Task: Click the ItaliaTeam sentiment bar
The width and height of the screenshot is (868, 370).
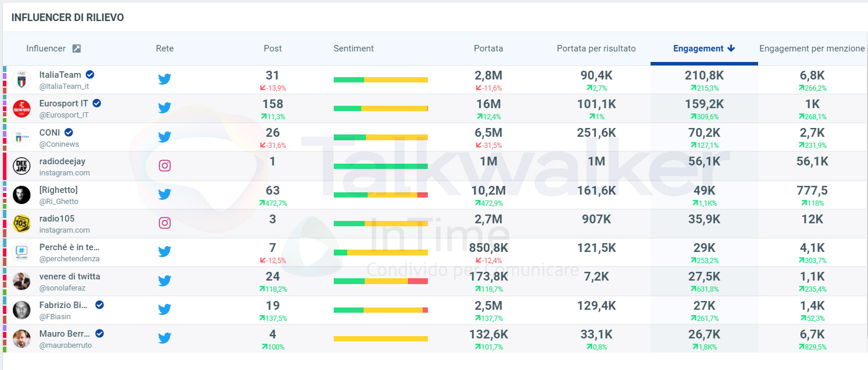Action: [381, 79]
